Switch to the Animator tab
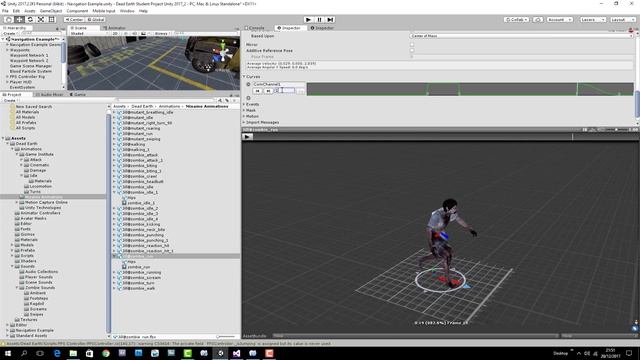The height and width of the screenshot is (360, 640). pyautogui.click(x=115, y=28)
